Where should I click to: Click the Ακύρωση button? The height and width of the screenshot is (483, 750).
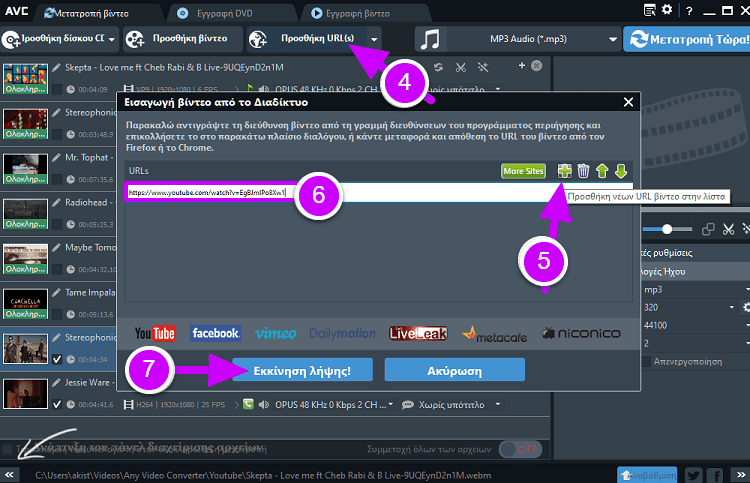tap(454, 369)
